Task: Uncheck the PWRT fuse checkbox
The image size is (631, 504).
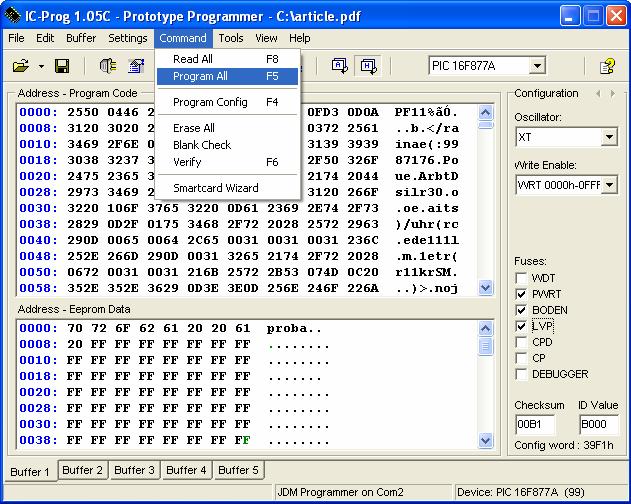Action: (521, 294)
